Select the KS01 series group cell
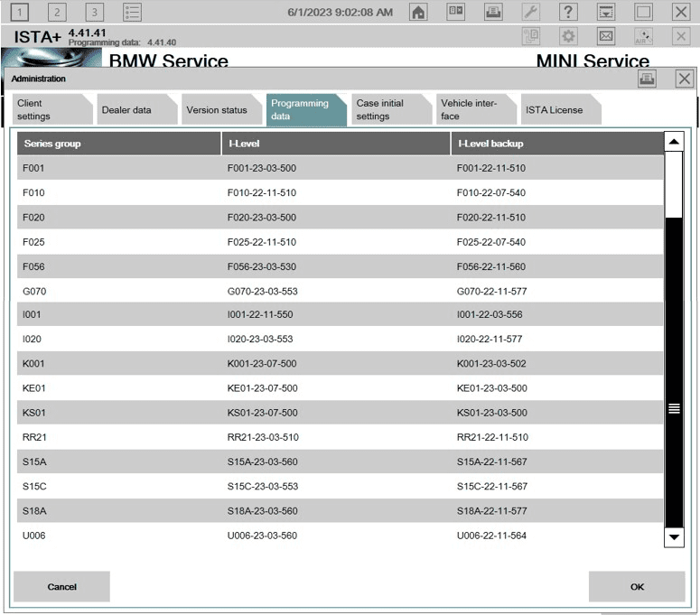This screenshot has width=700, height=615. (x=34, y=413)
